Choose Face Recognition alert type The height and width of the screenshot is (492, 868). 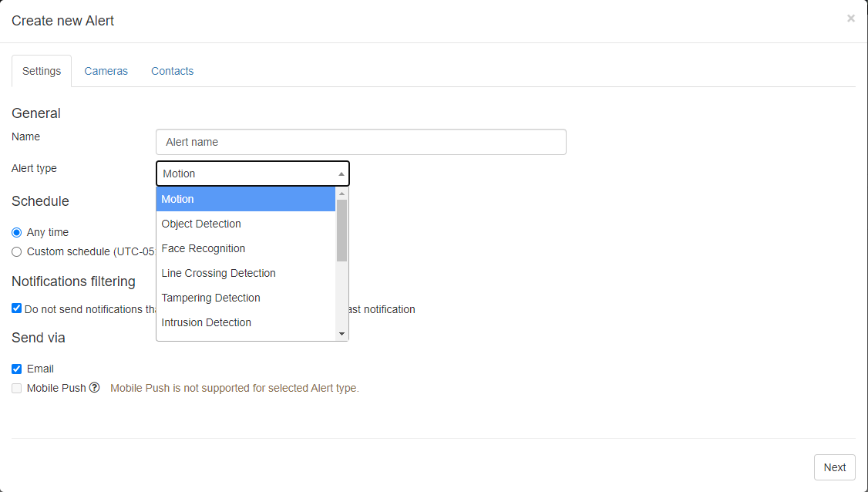246,248
